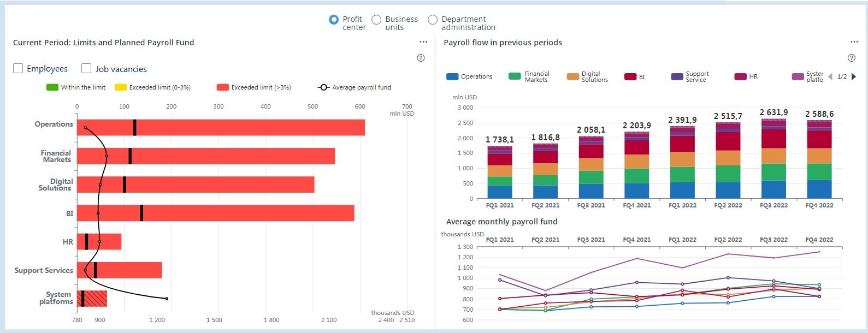
Task: Open the help icon in Limits panel
Action: [421, 58]
